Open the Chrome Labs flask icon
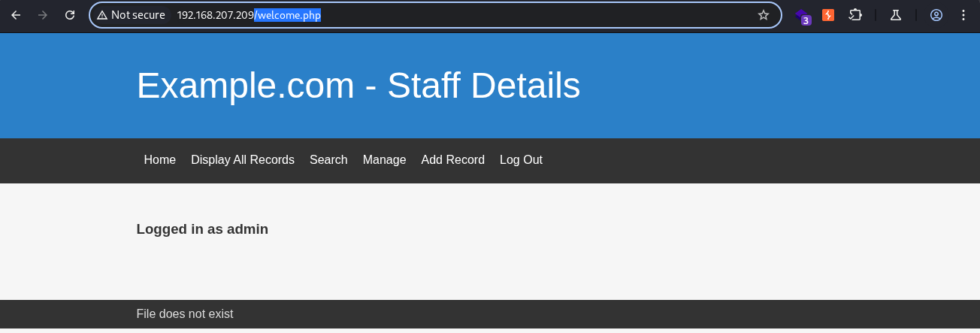 (895, 15)
